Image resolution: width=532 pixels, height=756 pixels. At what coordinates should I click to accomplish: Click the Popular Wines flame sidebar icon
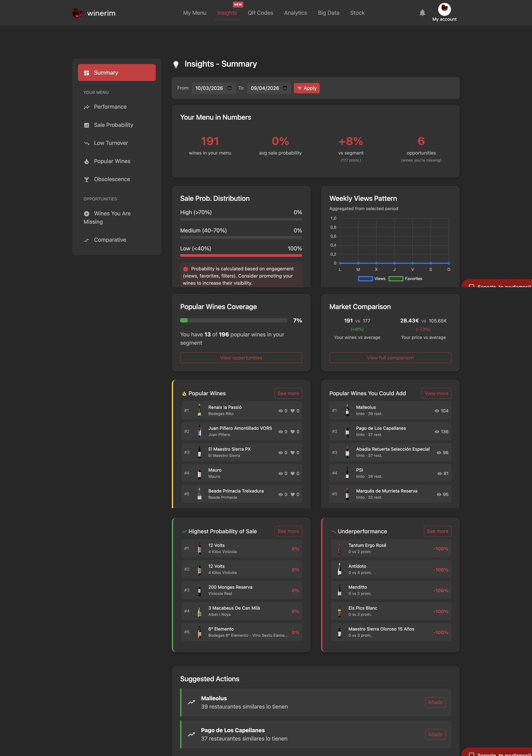coord(87,161)
